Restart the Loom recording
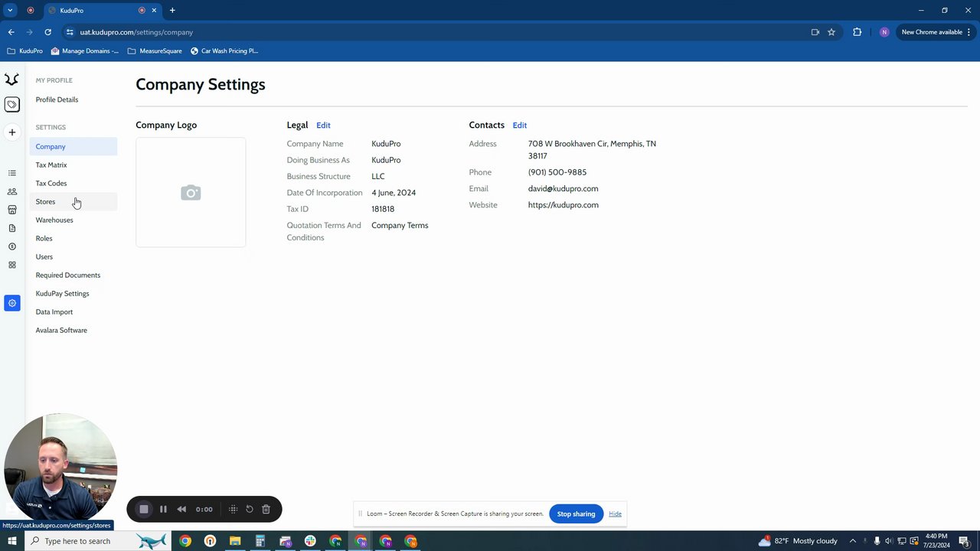 250,509
